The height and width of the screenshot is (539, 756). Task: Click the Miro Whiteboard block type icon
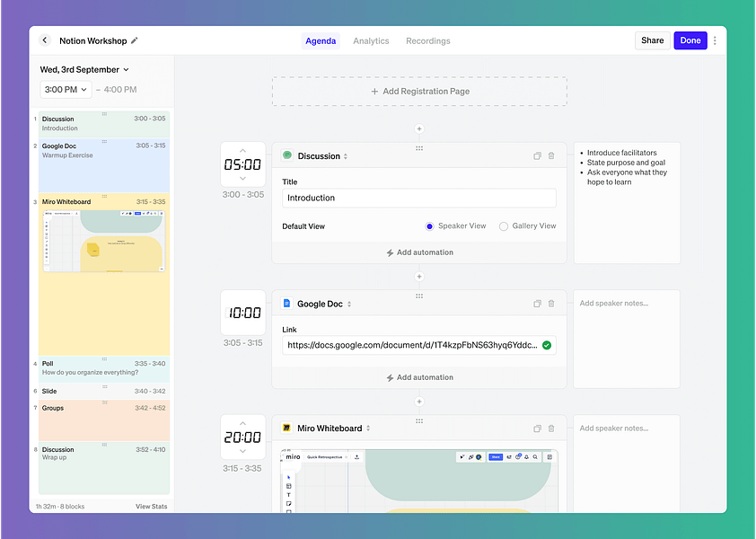point(286,428)
